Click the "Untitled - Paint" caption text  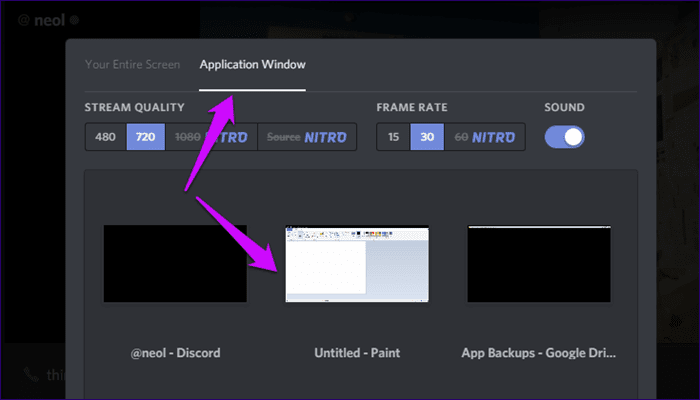pos(357,353)
